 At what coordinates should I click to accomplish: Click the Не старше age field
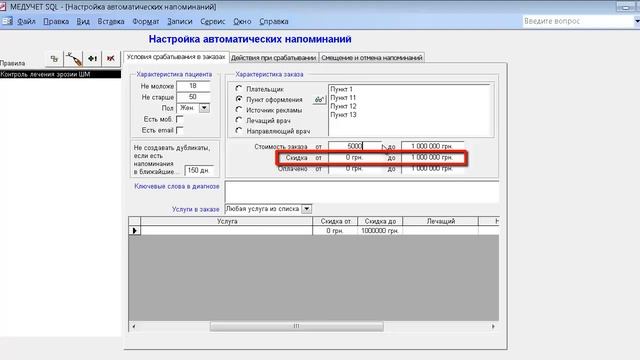point(193,97)
